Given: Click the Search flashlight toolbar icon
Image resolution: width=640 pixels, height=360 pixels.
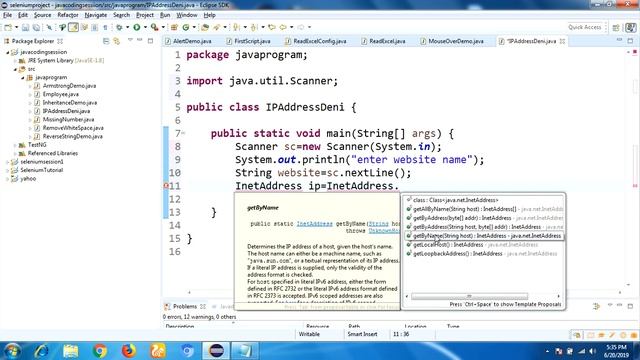Looking at the screenshot, I should [x=217, y=27].
